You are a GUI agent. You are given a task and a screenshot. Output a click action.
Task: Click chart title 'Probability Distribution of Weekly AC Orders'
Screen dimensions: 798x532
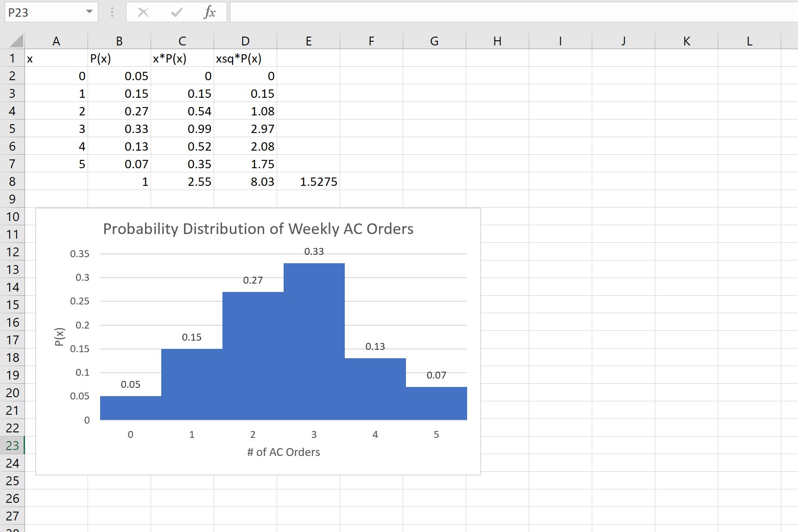coord(258,229)
